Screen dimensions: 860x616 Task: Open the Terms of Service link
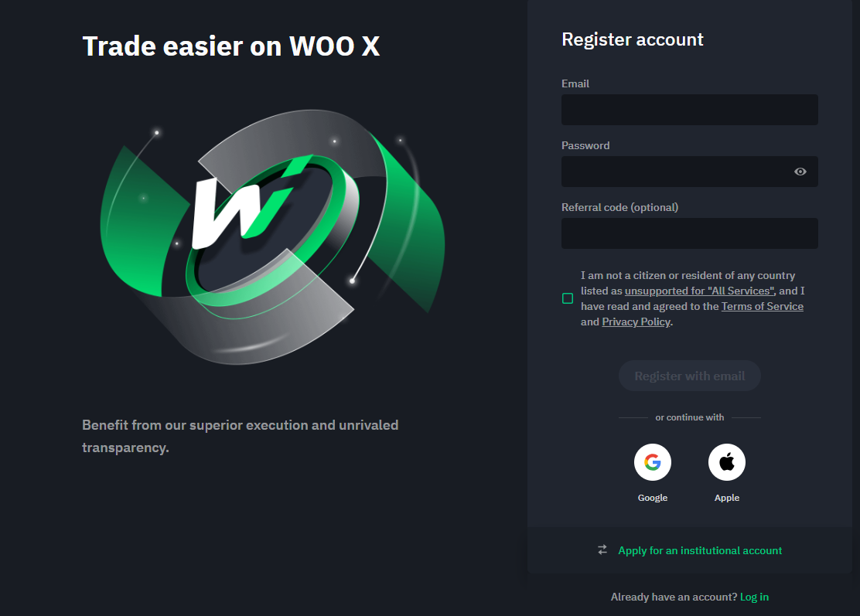763,306
